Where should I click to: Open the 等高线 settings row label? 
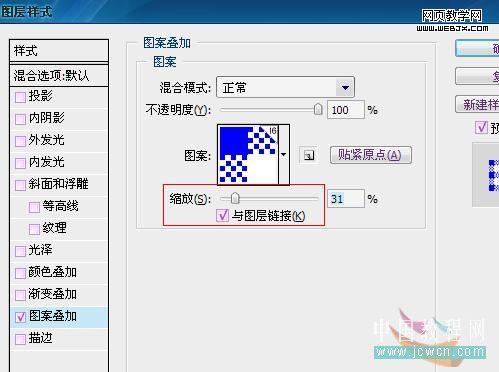(60, 206)
